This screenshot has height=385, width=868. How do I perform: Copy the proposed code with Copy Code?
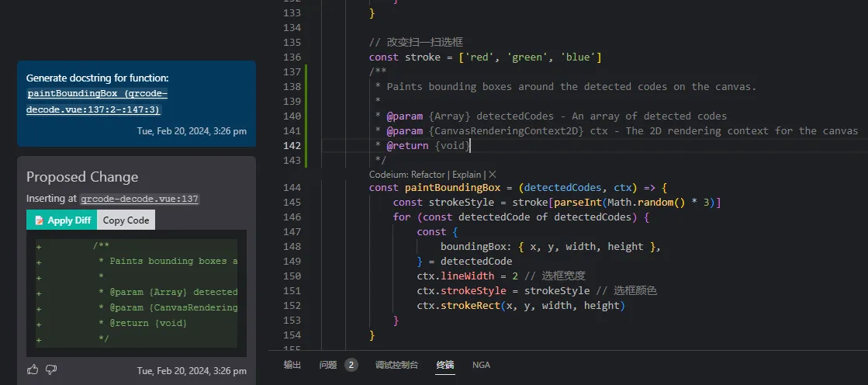pos(126,220)
